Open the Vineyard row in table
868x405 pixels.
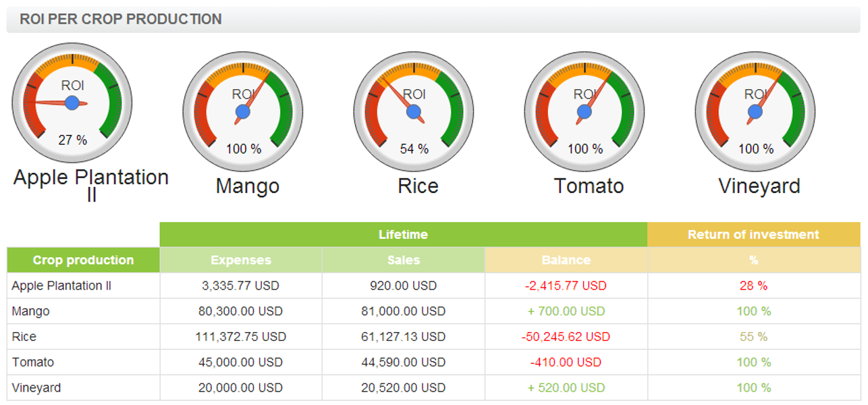tap(36, 388)
